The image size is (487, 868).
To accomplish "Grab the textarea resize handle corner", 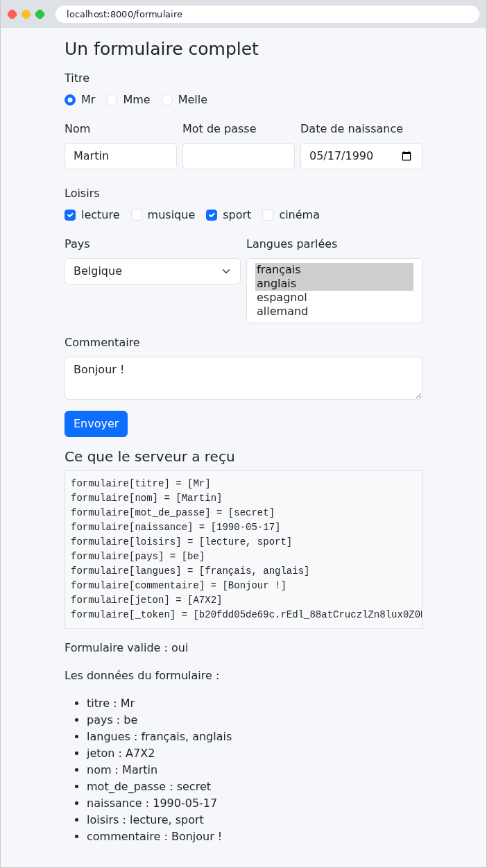I will 418,395.
